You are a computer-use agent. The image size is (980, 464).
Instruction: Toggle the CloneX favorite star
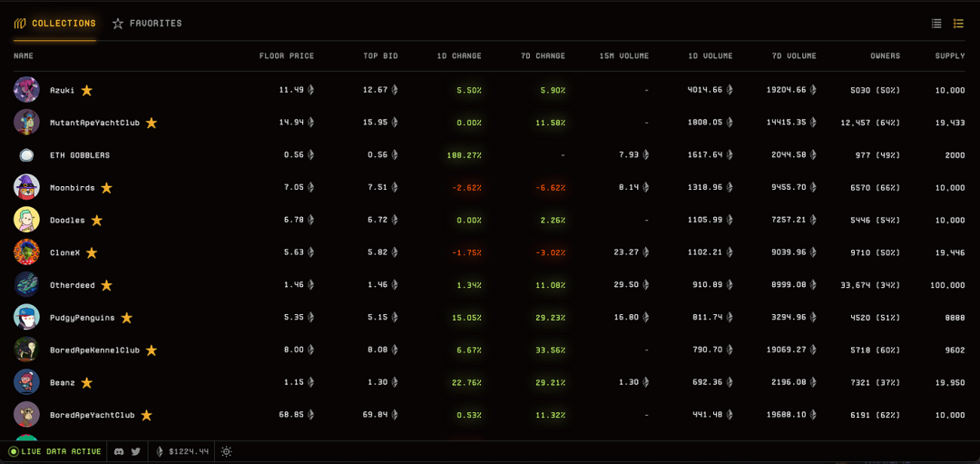coord(92,252)
